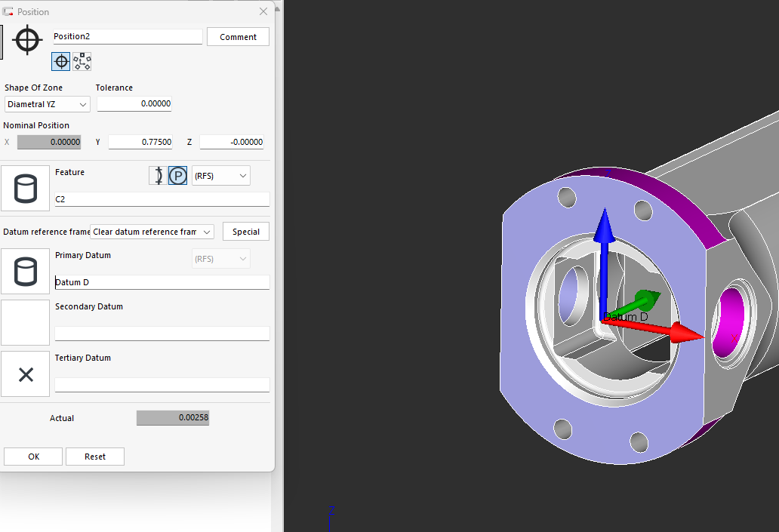Click the Primary Datum cylinder icon

click(26, 272)
